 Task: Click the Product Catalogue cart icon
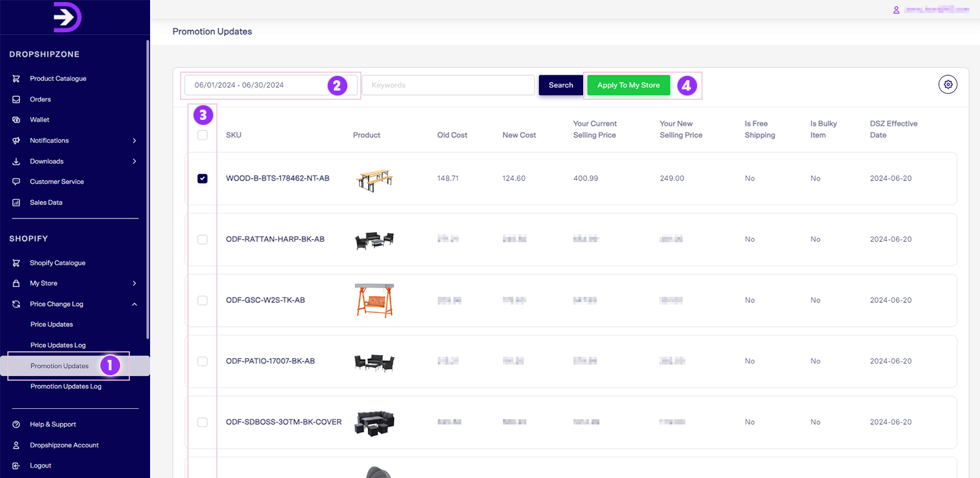click(17, 78)
